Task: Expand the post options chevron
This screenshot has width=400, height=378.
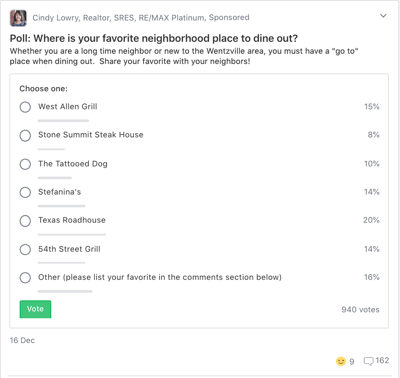Action: click(x=383, y=16)
